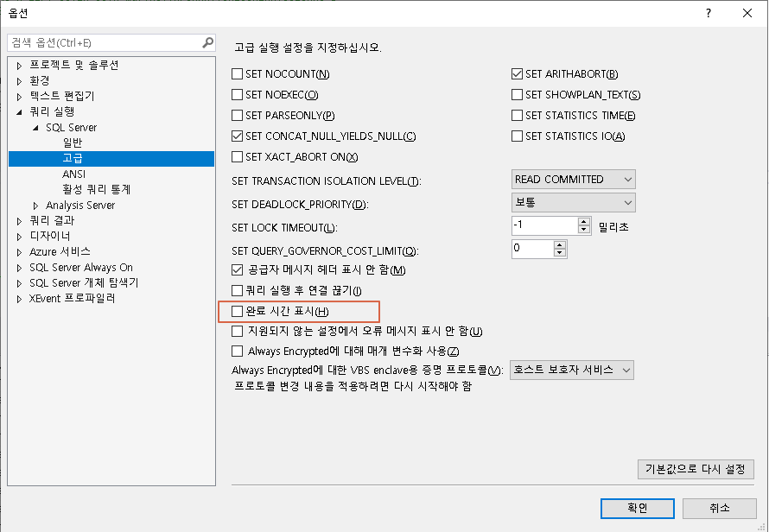The image size is (769, 532).
Task: Click the LOCK TIMEOUT value field
Action: (545, 225)
